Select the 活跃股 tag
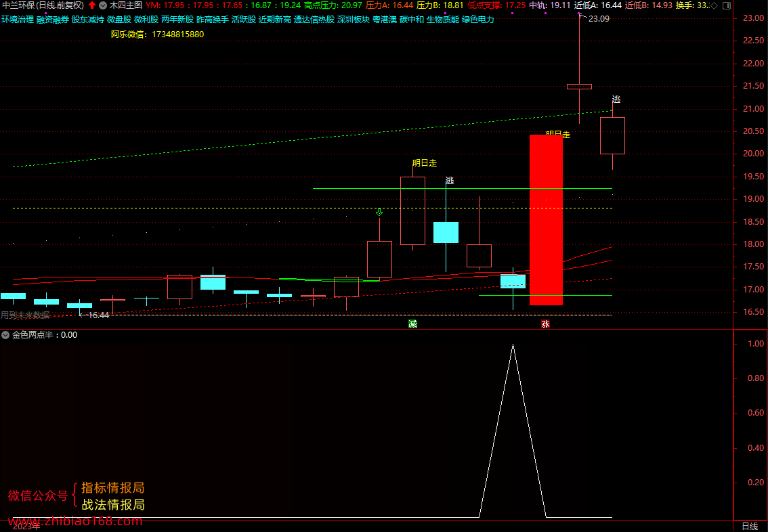 243,20
